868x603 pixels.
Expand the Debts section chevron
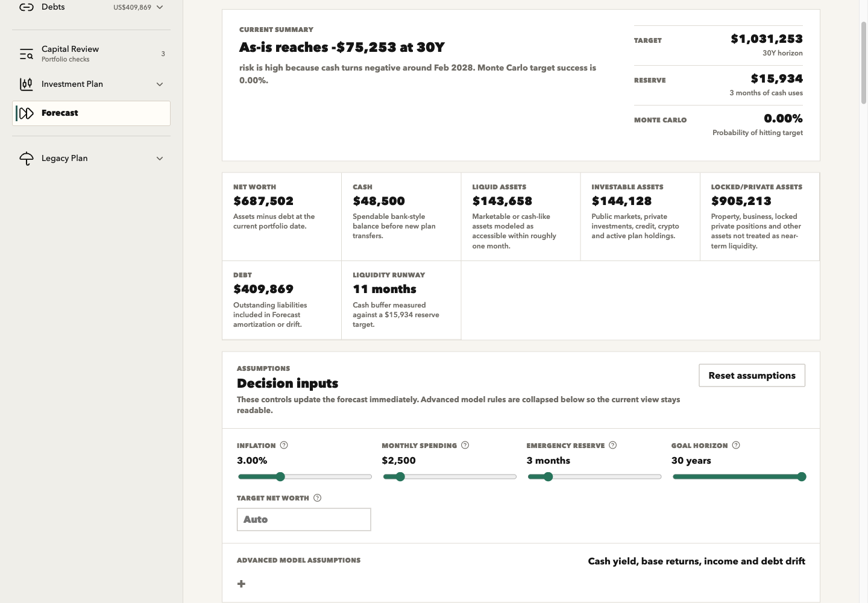pyautogui.click(x=160, y=7)
